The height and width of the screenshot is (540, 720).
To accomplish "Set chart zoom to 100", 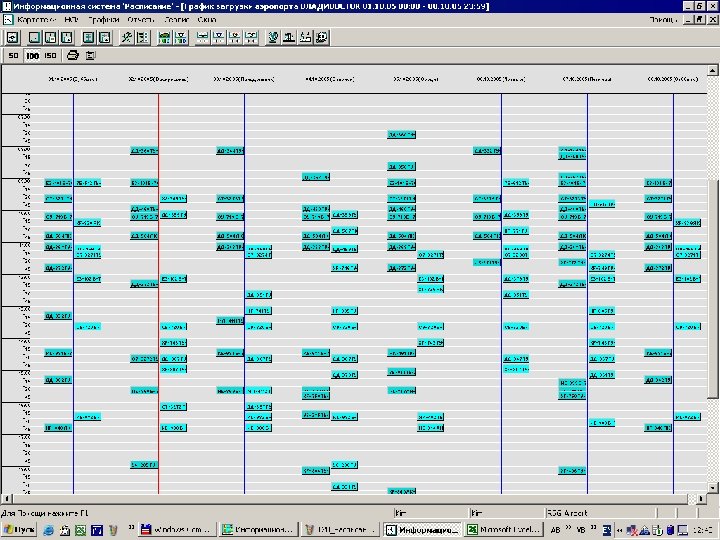I will point(32,56).
